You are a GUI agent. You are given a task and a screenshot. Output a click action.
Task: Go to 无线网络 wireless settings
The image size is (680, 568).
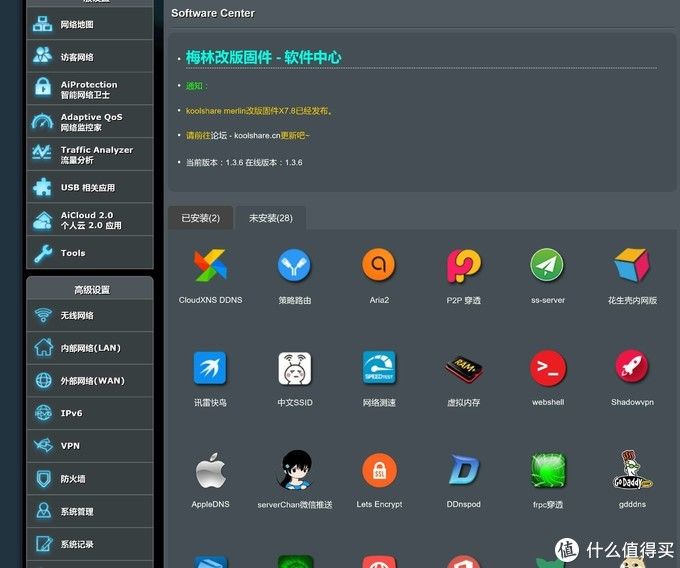[x=90, y=315]
